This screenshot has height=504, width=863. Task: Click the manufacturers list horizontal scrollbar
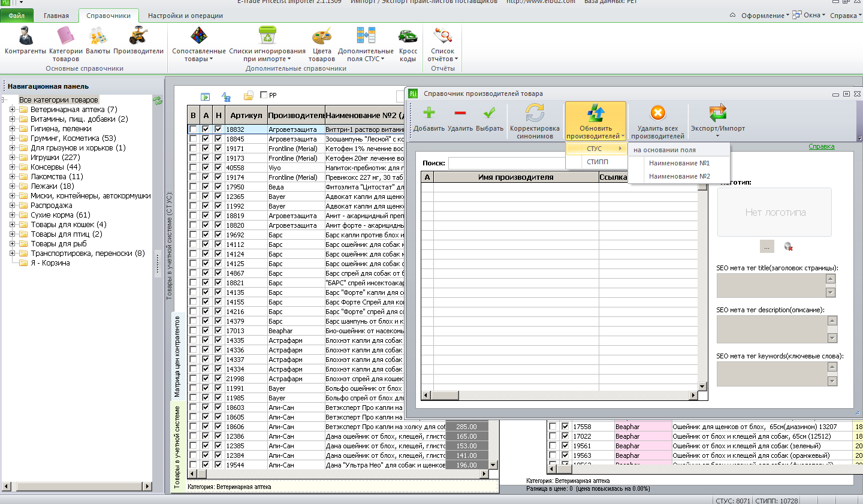560,396
